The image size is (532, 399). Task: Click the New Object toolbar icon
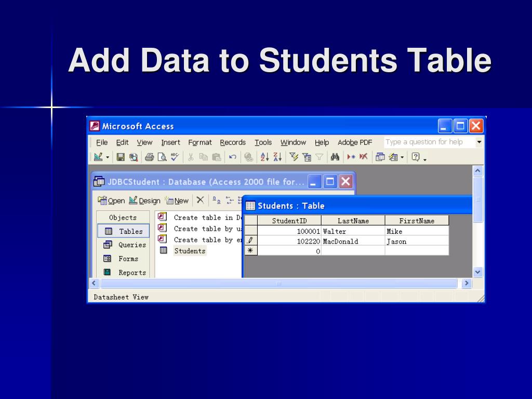pyautogui.click(x=393, y=157)
